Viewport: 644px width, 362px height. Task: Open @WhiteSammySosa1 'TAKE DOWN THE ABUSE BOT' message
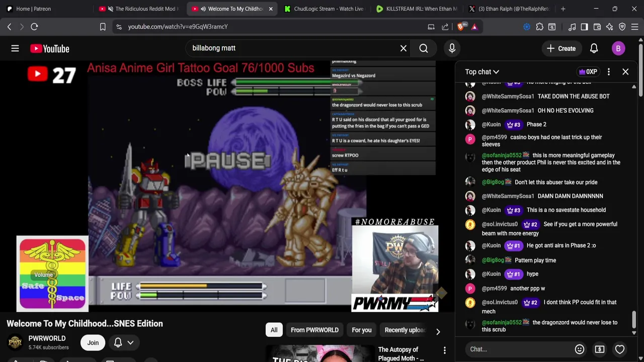coord(546,96)
